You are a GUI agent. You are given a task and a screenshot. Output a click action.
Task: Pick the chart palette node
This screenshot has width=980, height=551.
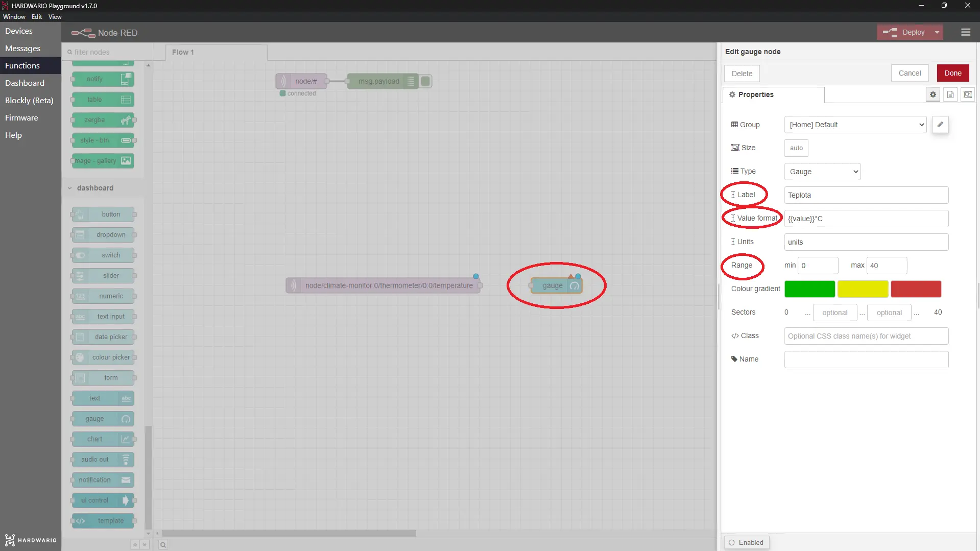[x=104, y=439]
